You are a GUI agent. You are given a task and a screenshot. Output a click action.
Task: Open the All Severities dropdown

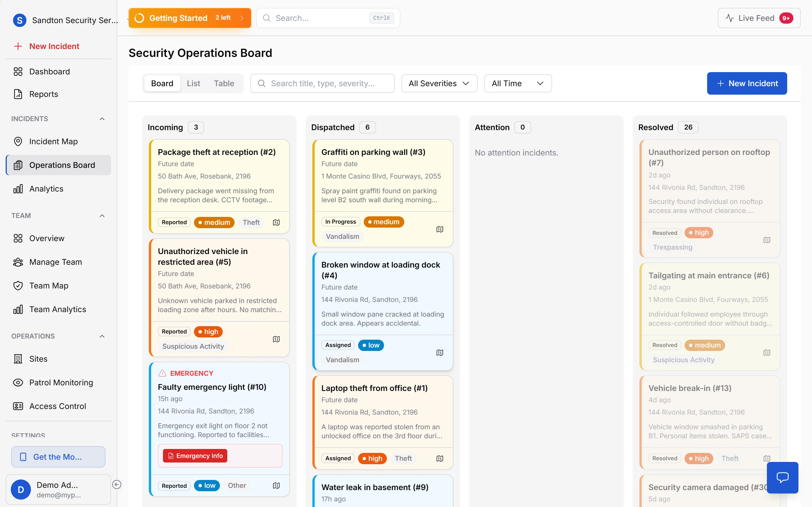point(439,83)
